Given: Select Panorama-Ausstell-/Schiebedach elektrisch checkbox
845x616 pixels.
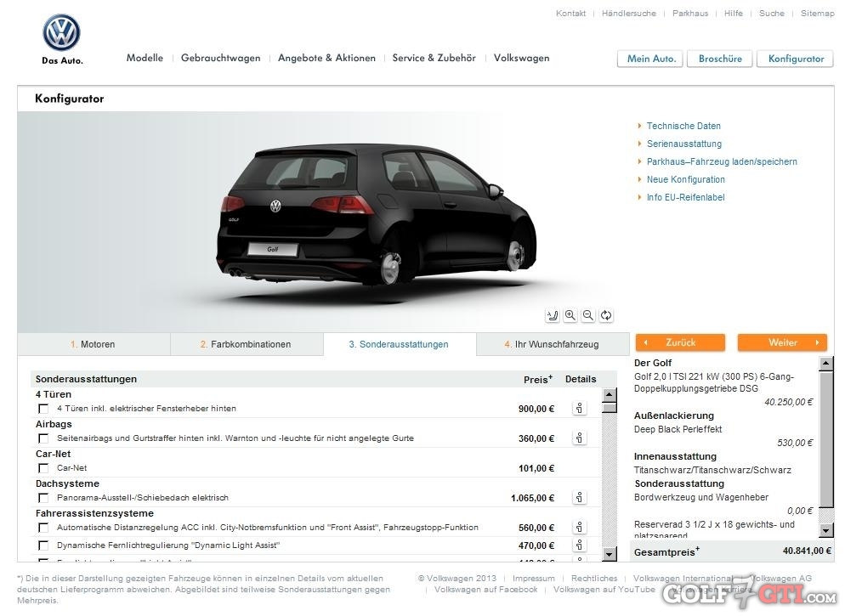Looking at the screenshot, I should [43, 498].
